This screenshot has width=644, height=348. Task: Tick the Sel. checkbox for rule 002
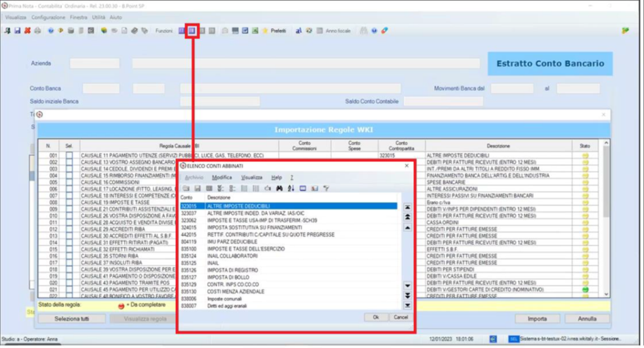(69, 162)
